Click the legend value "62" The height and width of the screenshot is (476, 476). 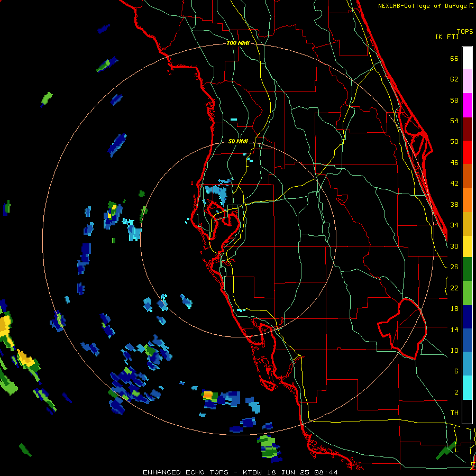454,79
